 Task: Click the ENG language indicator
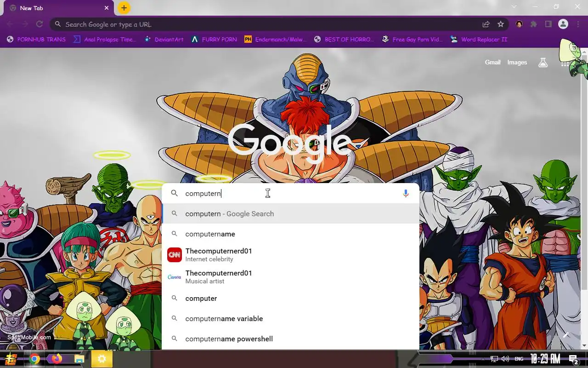coord(519,359)
